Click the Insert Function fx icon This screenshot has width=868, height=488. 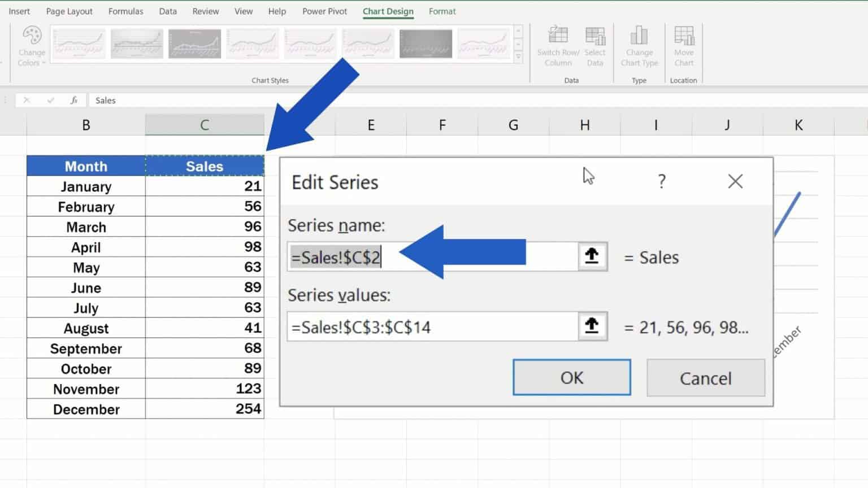(x=74, y=100)
